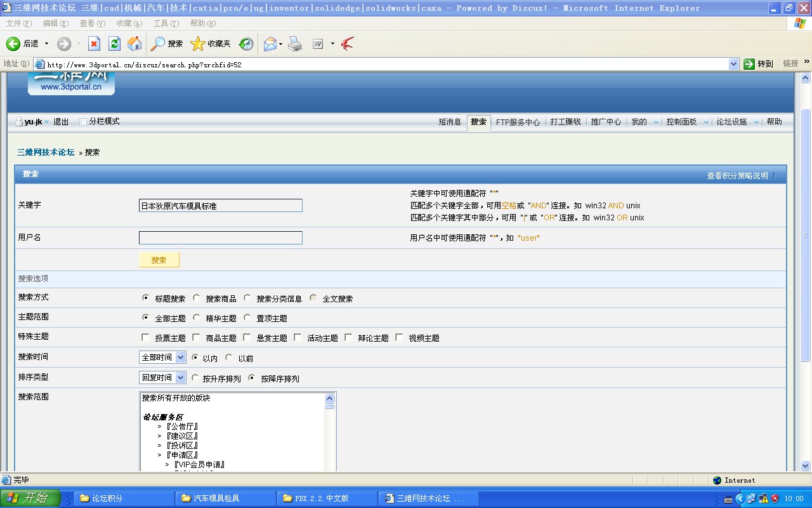This screenshot has width=812, height=508.
Task: Click the page vertical scrollbar thumb
Action: click(806, 235)
